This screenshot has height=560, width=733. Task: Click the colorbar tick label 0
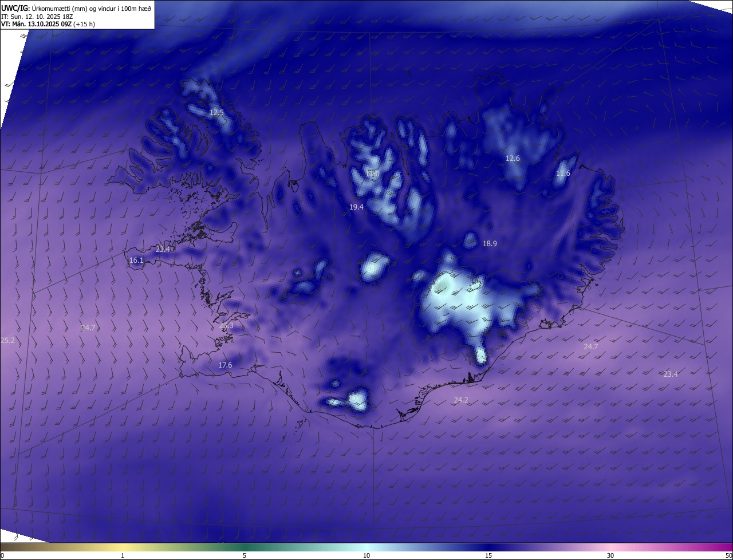coord(2,555)
